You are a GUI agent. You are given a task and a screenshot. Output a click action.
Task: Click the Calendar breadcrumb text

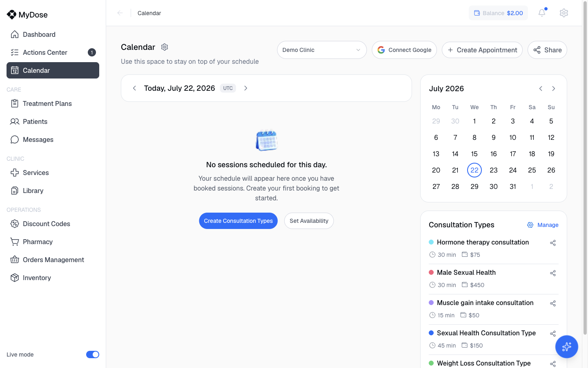tap(149, 13)
